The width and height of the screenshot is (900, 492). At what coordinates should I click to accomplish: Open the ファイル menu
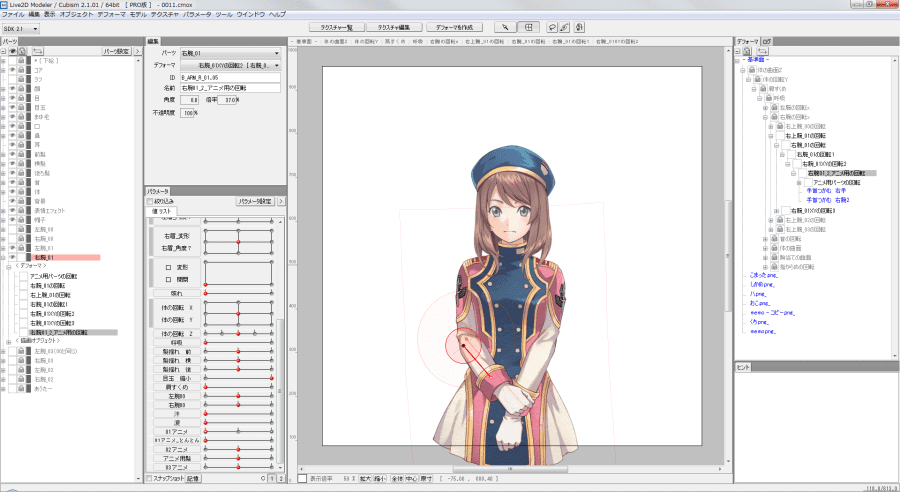tap(13, 14)
